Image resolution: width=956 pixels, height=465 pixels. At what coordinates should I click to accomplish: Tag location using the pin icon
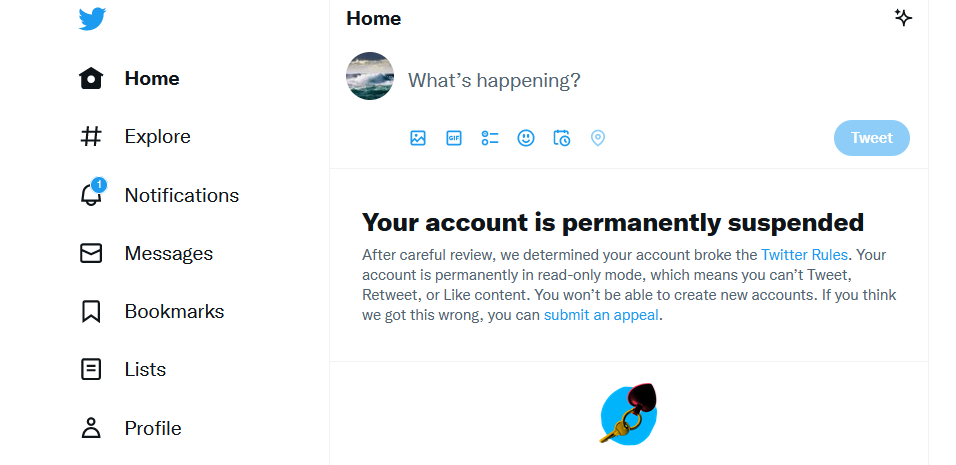click(598, 138)
